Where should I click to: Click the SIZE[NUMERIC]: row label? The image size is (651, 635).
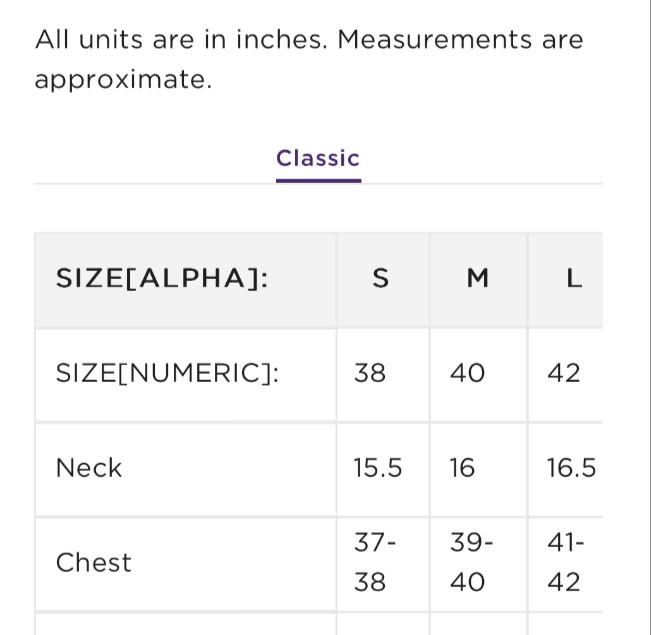(x=167, y=374)
